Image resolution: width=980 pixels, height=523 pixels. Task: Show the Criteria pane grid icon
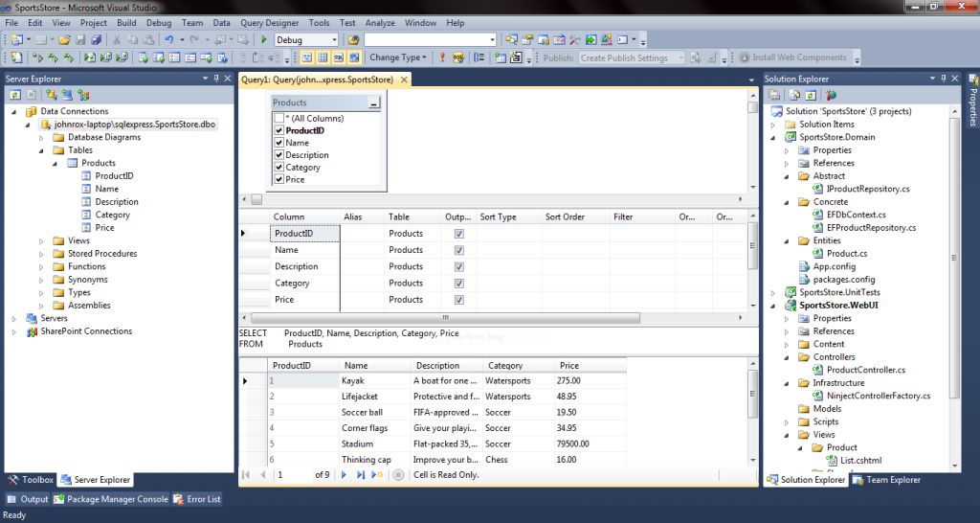pyautogui.click(x=323, y=57)
